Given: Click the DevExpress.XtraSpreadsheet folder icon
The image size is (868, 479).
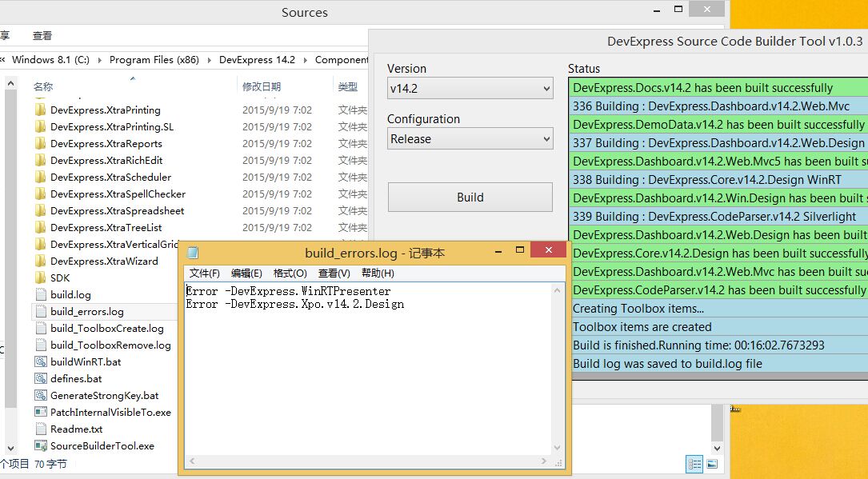Looking at the screenshot, I should point(41,210).
